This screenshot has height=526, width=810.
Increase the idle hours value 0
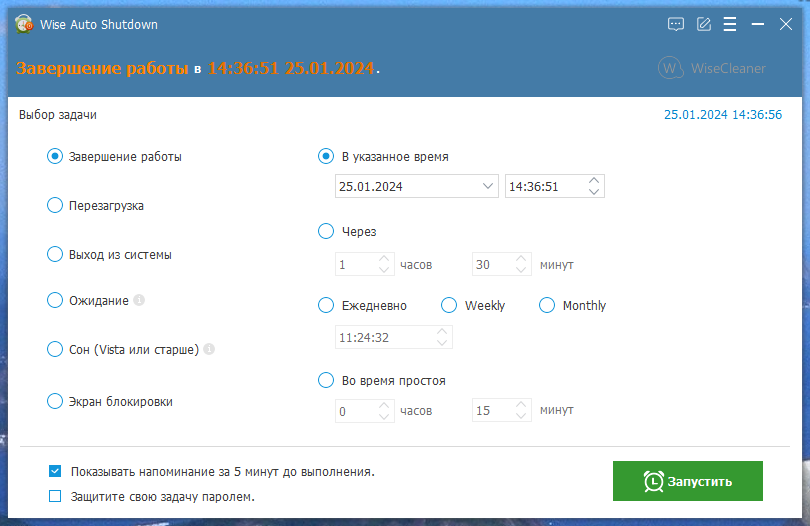pyautogui.click(x=384, y=405)
